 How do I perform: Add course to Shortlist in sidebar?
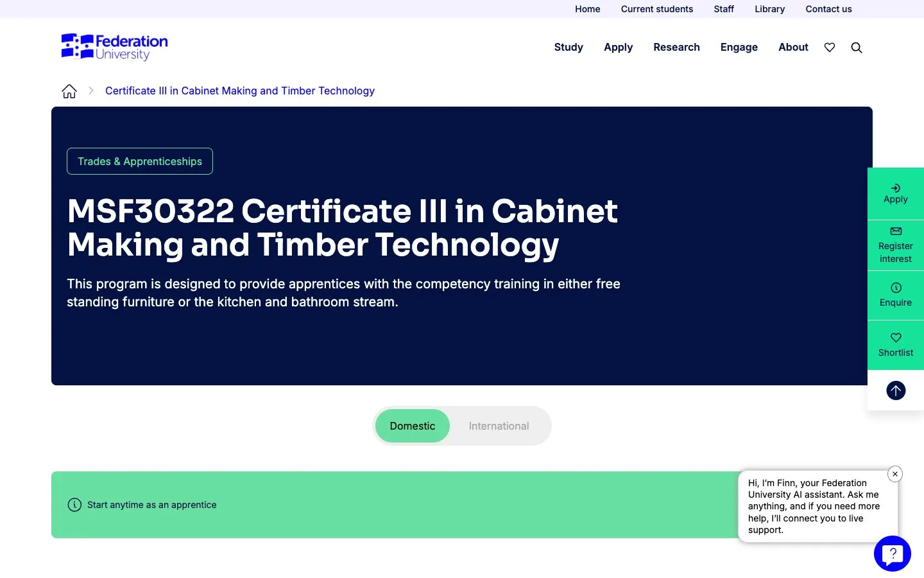pos(896,345)
